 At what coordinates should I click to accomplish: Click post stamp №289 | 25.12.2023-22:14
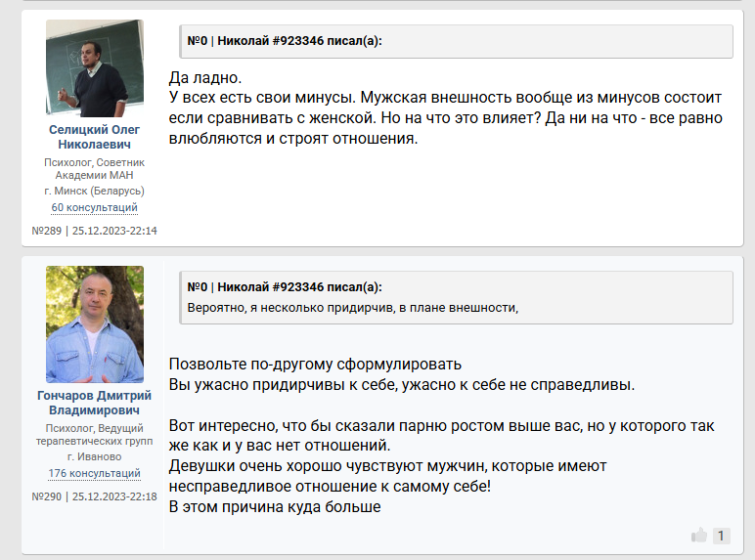coord(94,231)
